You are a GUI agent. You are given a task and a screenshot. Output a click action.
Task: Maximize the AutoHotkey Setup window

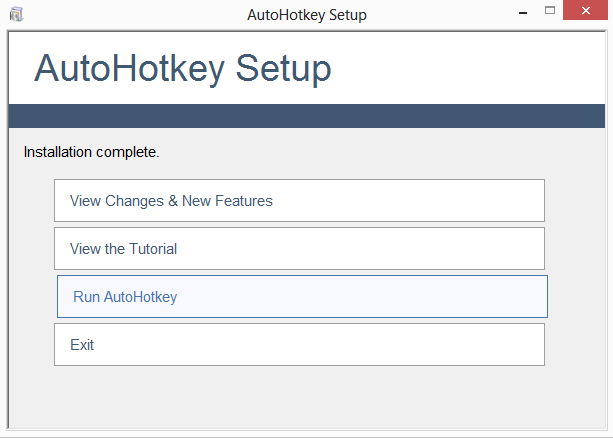pos(549,12)
